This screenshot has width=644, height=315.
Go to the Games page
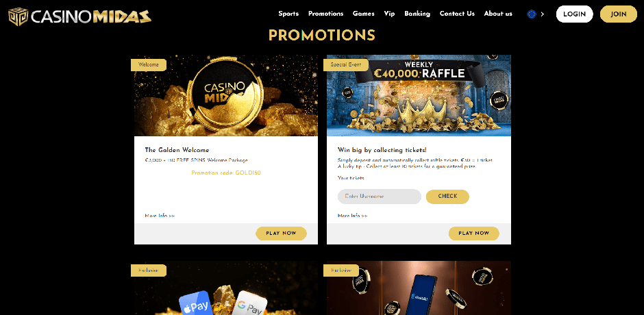tap(364, 14)
